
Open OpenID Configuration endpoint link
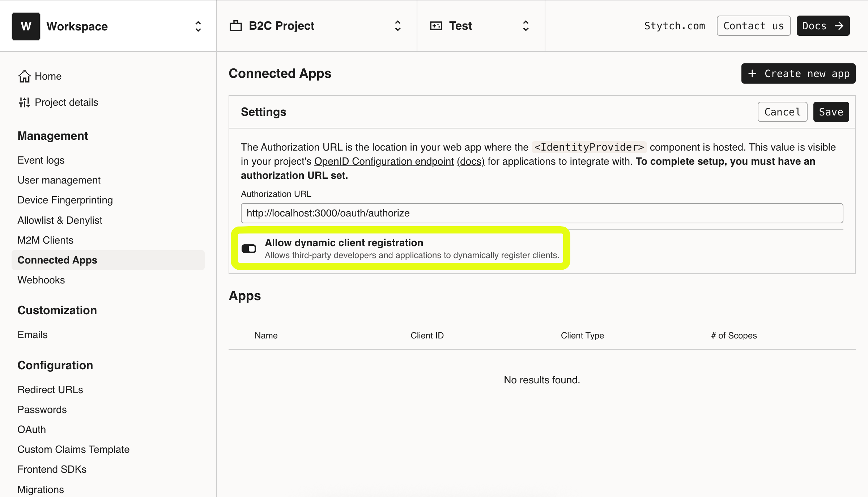click(x=384, y=161)
